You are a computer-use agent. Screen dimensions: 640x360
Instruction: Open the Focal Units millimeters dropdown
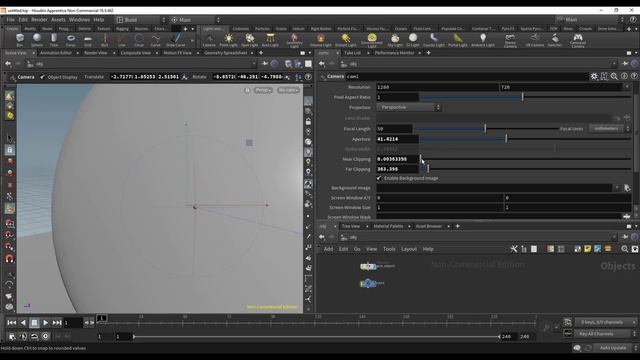pos(610,129)
